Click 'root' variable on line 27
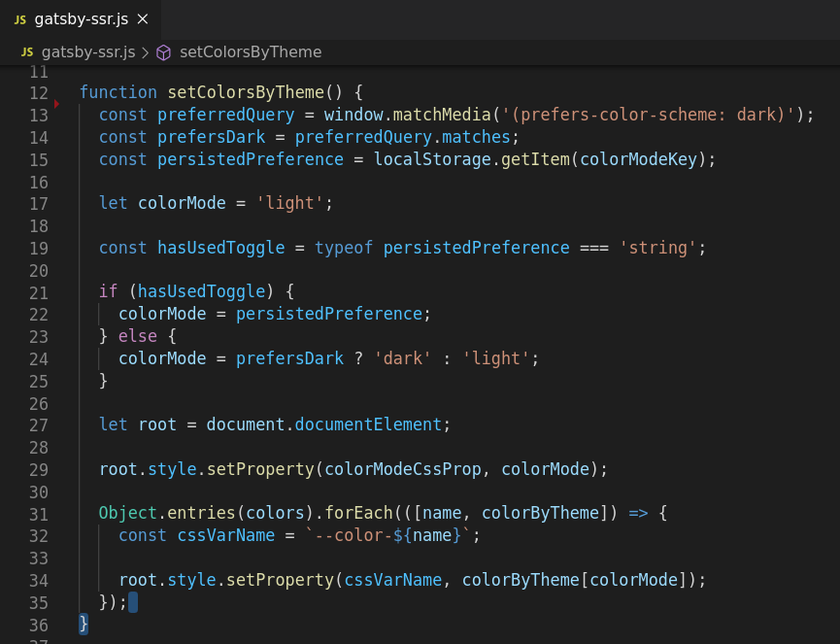Image resolution: width=840 pixels, height=644 pixels. [x=157, y=424]
